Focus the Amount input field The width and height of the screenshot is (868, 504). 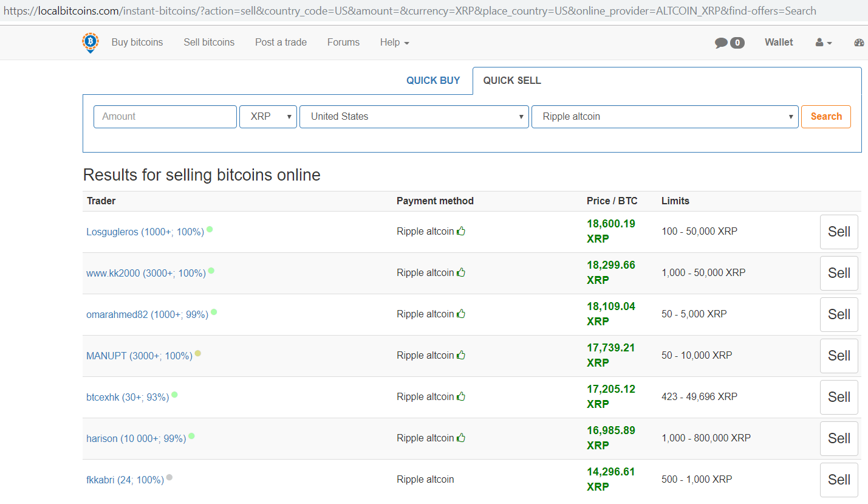click(x=165, y=117)
